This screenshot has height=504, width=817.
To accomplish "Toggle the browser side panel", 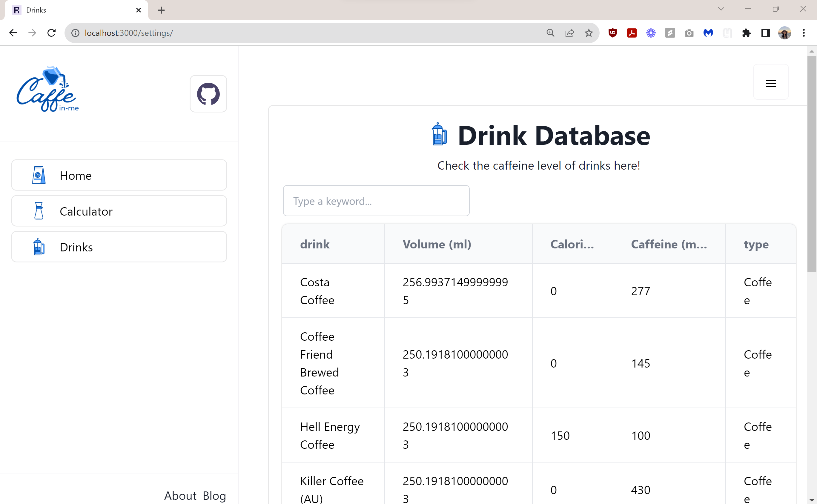I will coord(765,33).
